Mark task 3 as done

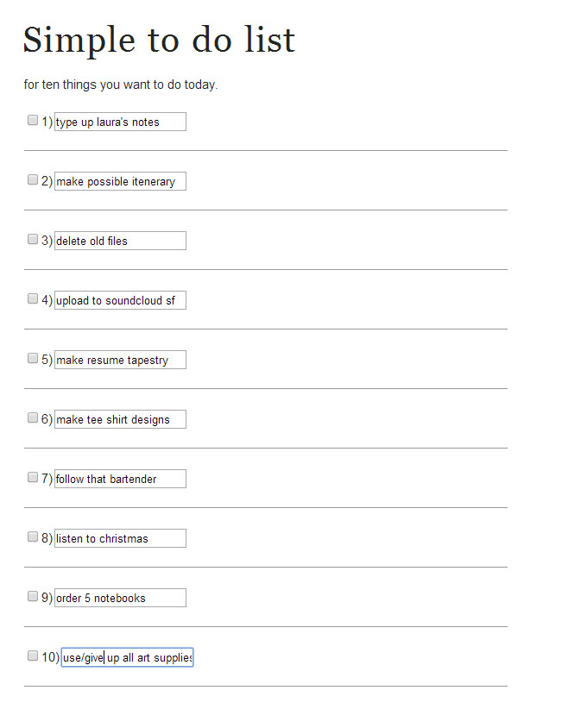(33, 240)
